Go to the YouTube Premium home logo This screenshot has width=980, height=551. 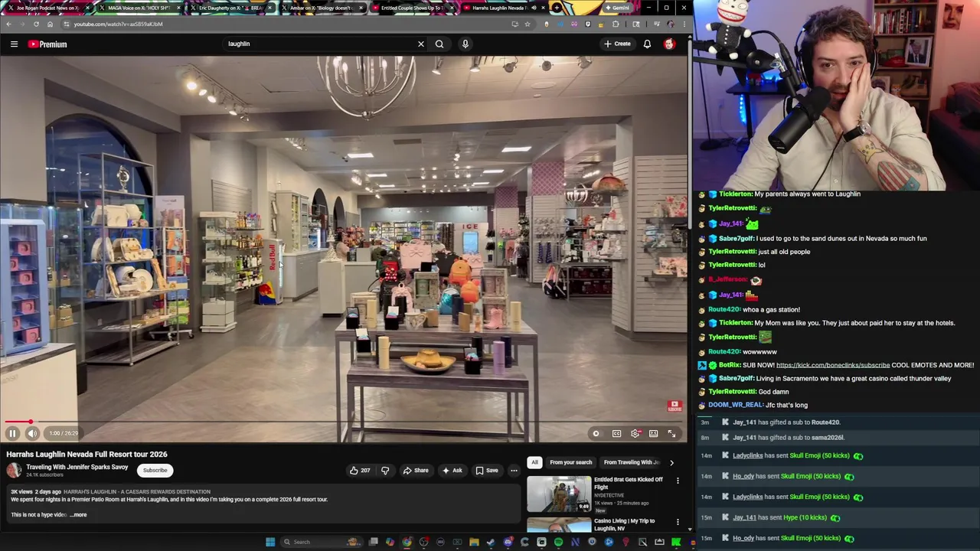(x=47, y=44)
